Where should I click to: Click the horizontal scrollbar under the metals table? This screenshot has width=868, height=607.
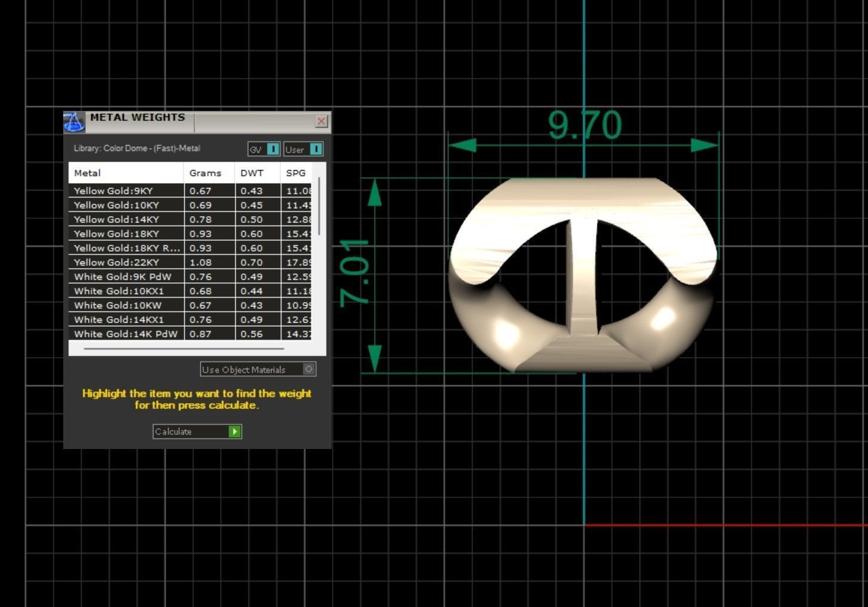pyautogui.click(x=184, y=349)
